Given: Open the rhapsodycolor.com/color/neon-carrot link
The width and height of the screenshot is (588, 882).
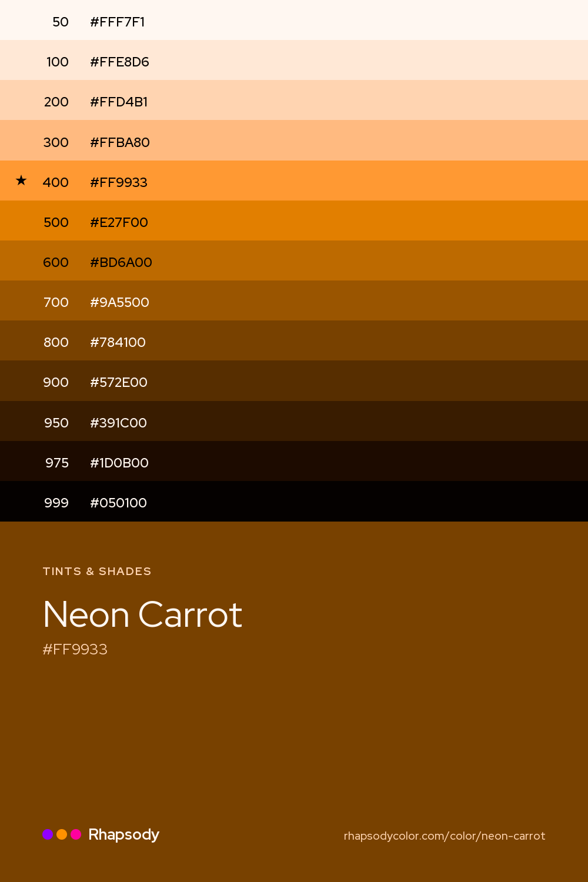Looking at the screenshot, I should tap(445, 836).
